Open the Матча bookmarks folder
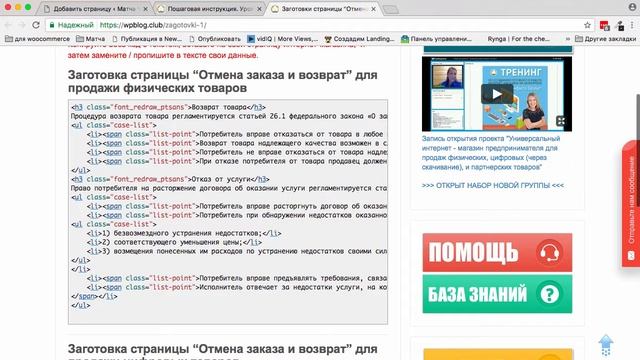Screen dimensions: 640x360 point(90,39)
